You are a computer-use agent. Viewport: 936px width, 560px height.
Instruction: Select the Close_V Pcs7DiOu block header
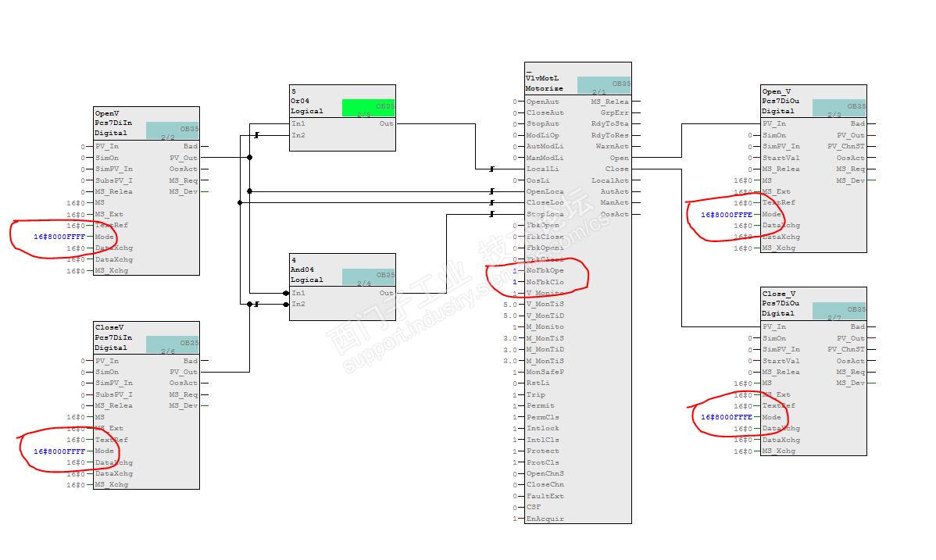coord(813,304)
